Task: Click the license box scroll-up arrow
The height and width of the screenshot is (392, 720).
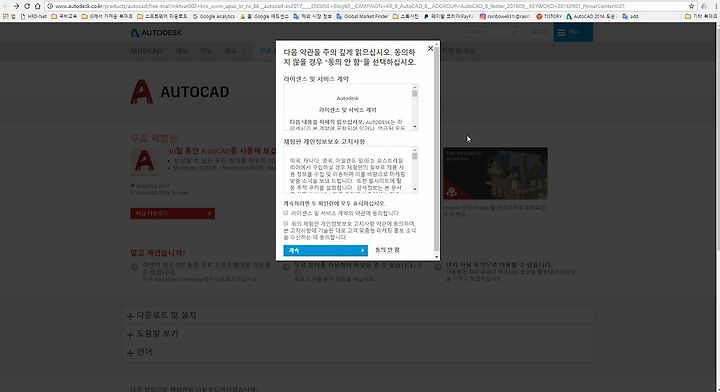Action: (415, 87)
